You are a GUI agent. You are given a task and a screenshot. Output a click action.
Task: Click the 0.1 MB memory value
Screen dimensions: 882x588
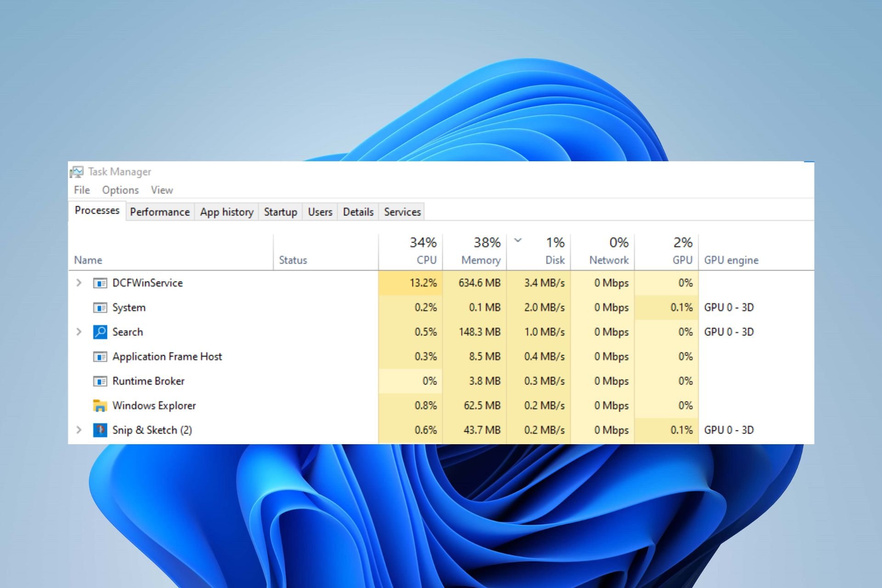pos(485,307)
